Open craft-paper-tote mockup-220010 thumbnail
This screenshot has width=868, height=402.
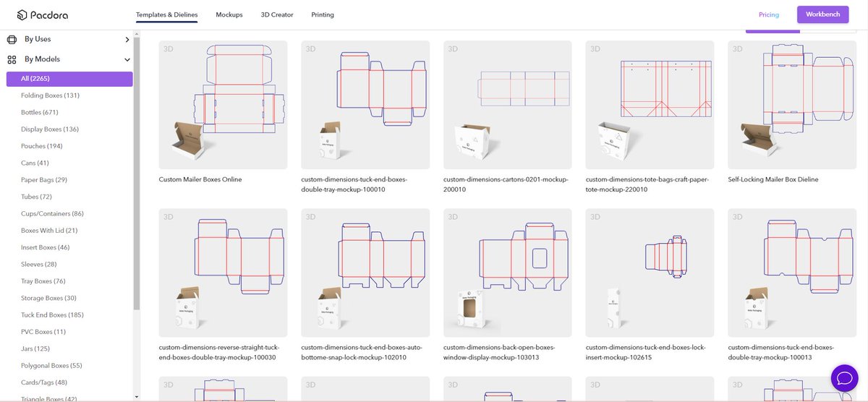(x=650, y=105)
